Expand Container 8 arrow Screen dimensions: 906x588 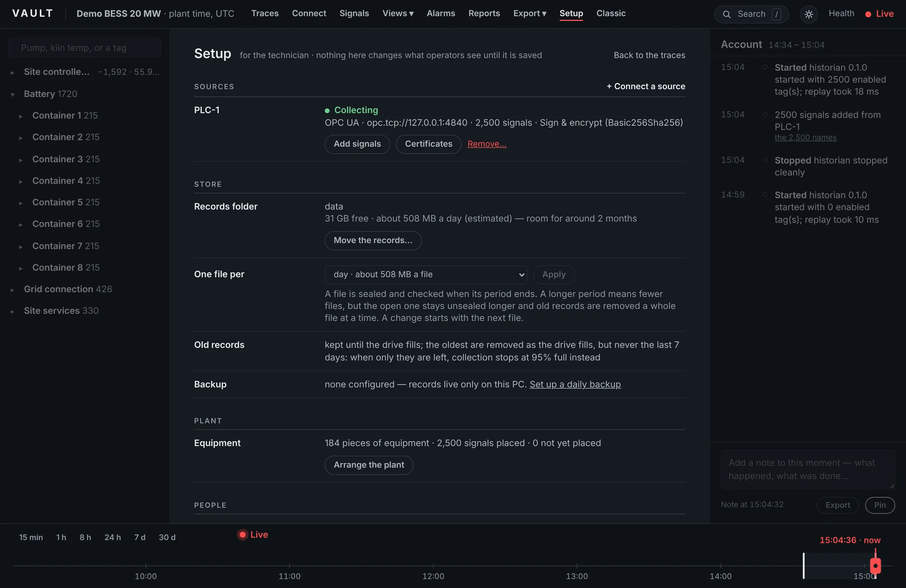tap(21, 268)
